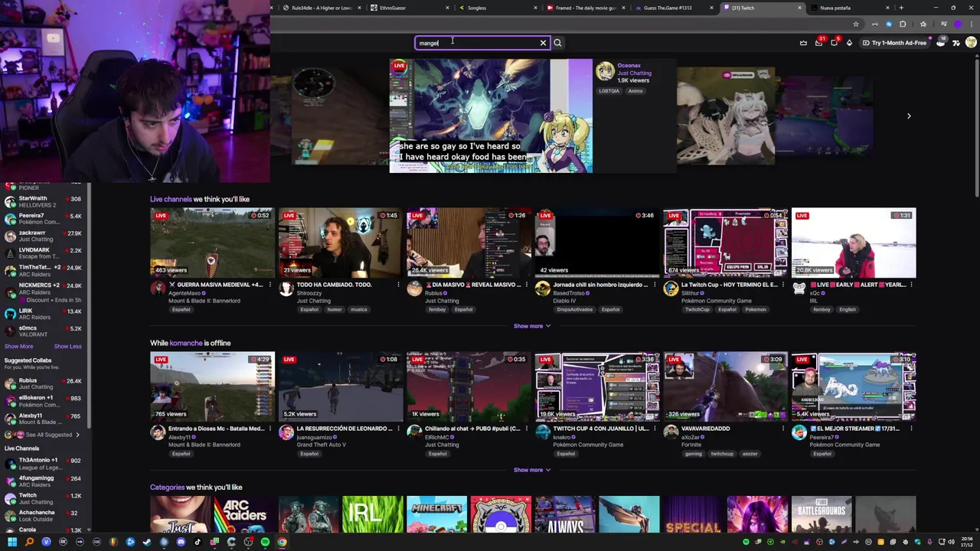
Task: Open whispers icon with 5 badge
Action: coord(835,43)
